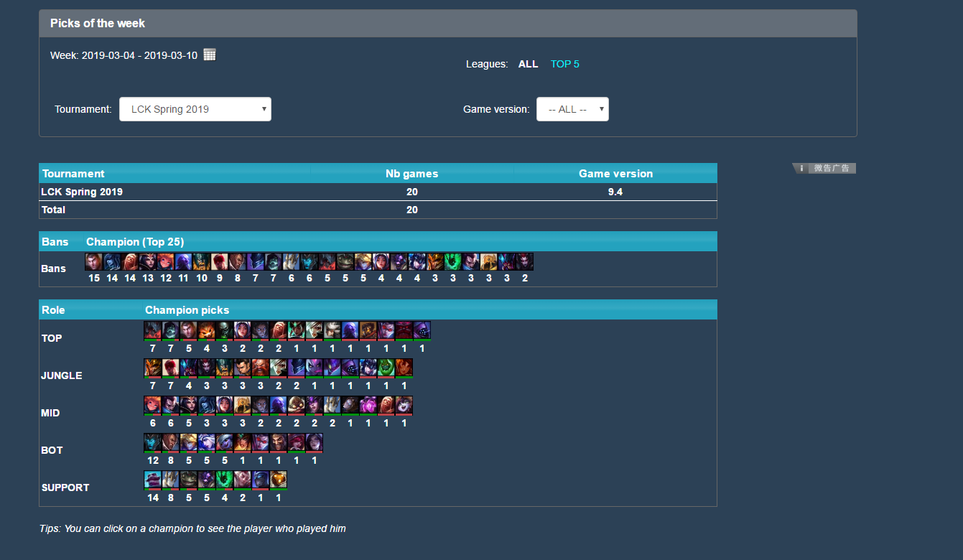Screen dimensions: 963x560
Task: Click the SUPPORT role label
Action: (x=65, y=487)
